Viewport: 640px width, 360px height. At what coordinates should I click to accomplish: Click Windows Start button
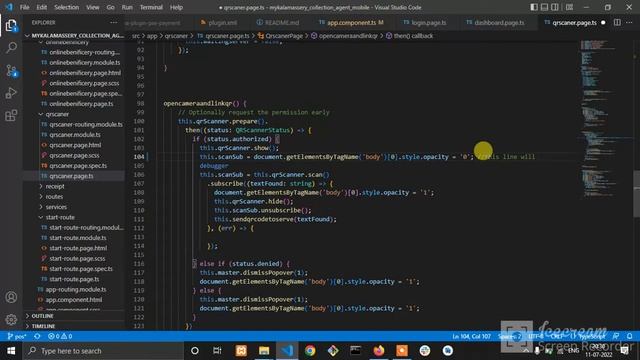[x=11, y=351]
